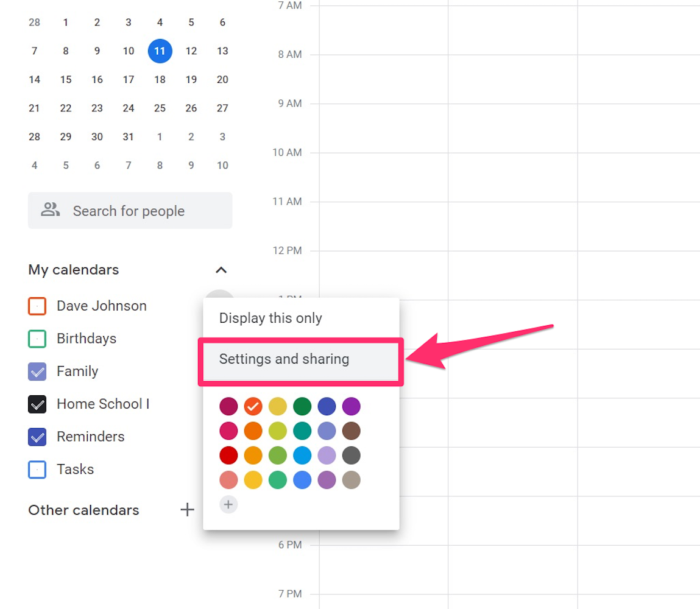
Task: Choose the salmon pink flamingo swatch
Action: coord(228,480)
